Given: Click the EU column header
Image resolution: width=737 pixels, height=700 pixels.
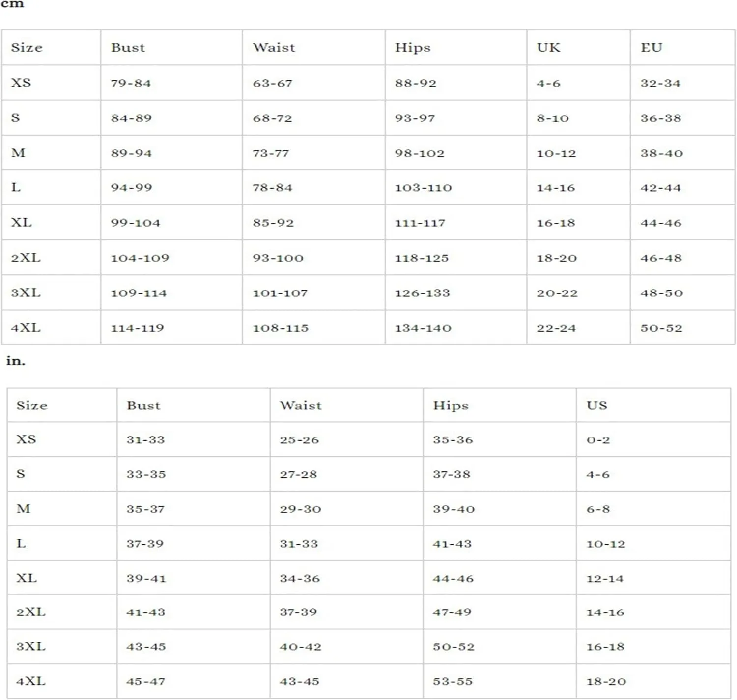Looking at the screenshot, I should pyautogui.click(x=682, y=48).
